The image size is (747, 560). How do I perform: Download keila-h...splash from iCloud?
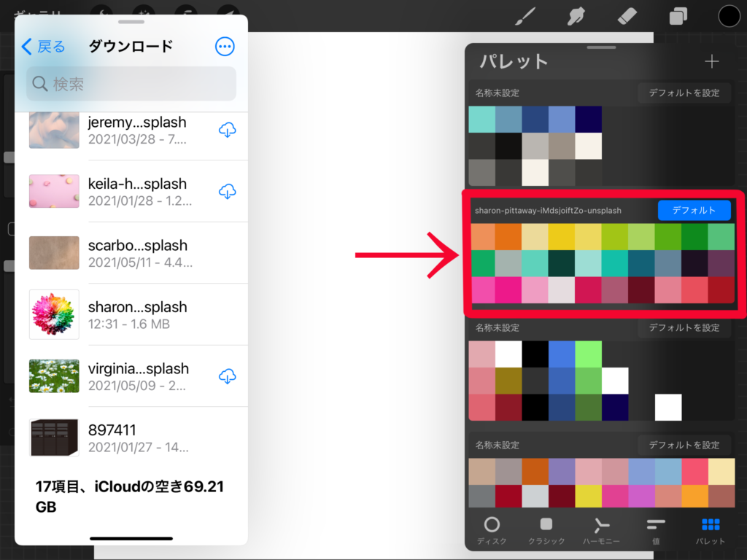click(228, 191)
